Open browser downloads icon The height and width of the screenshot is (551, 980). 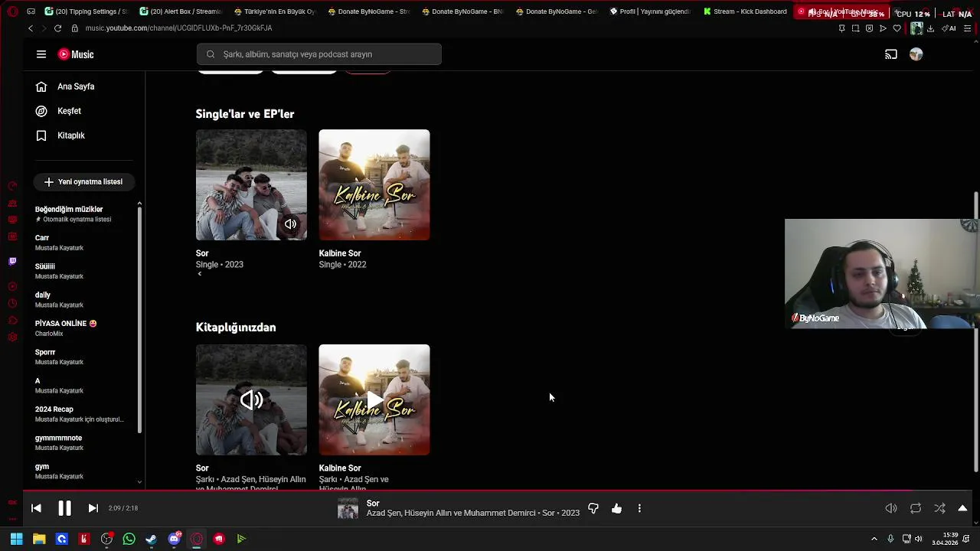pyautogui.click(x=930, y=28)
